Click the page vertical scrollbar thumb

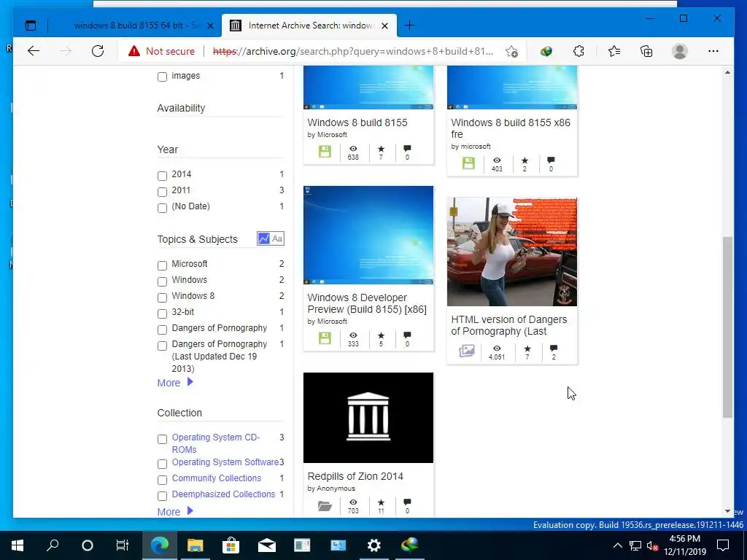727,327
